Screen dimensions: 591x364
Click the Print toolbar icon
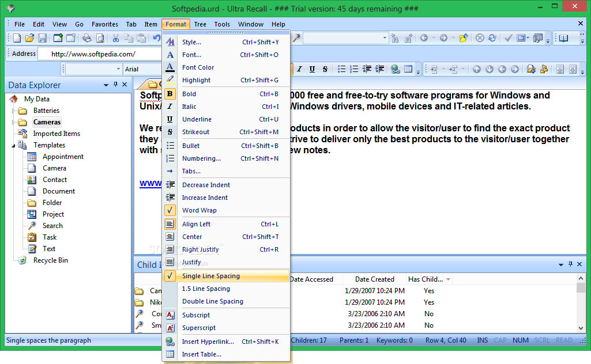(87, 38)
